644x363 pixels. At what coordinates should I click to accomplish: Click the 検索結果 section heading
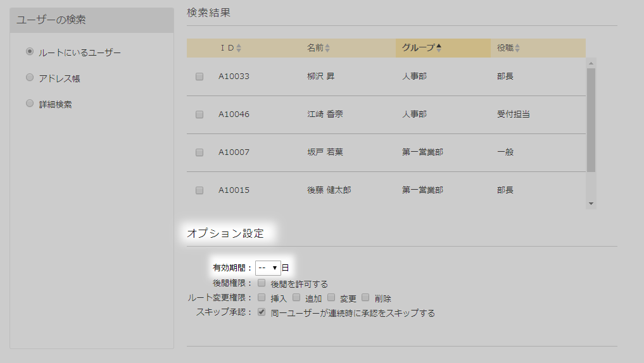208,13
